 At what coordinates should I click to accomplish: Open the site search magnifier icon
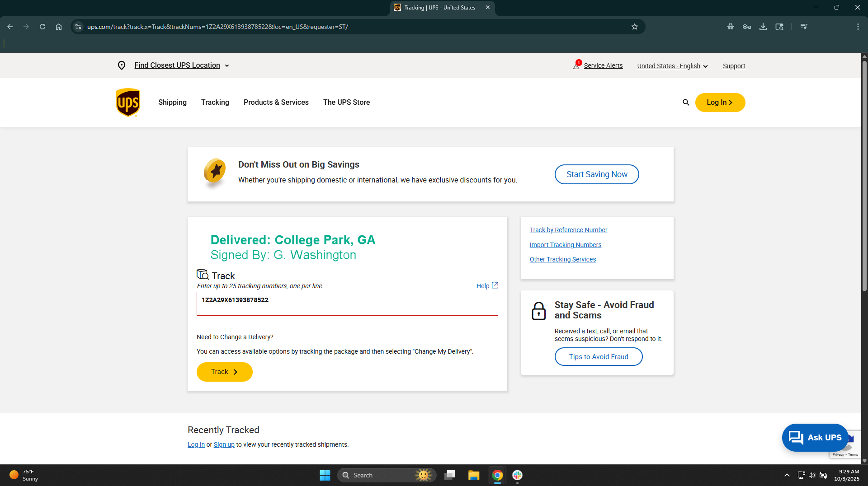686,103
